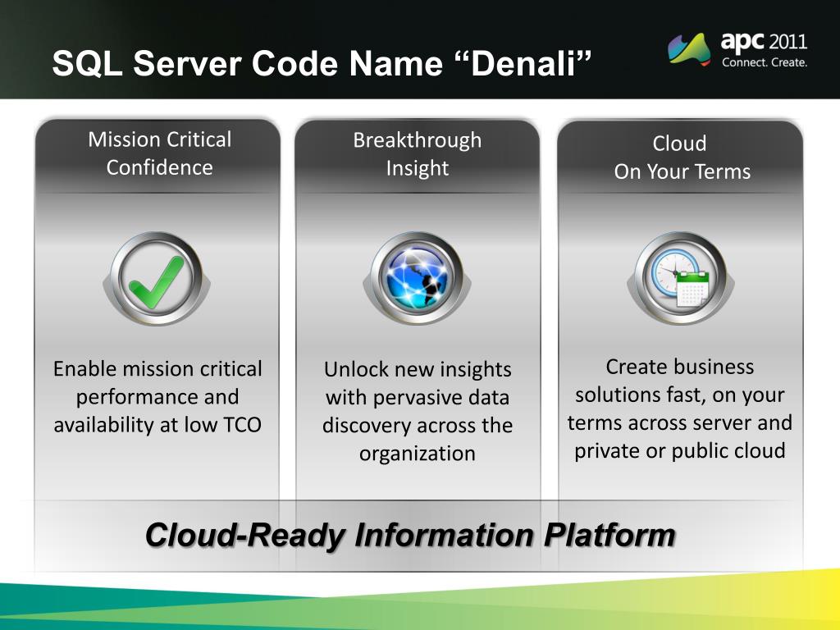The width and height of the screenshot is (840, 630).
Task: Click the "Cloud-Ready Information Platform" banner text
Action: (410, 535)
